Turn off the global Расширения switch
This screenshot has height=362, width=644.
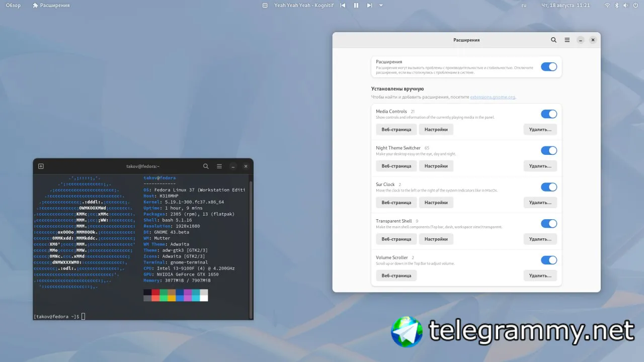click(549, 67)
